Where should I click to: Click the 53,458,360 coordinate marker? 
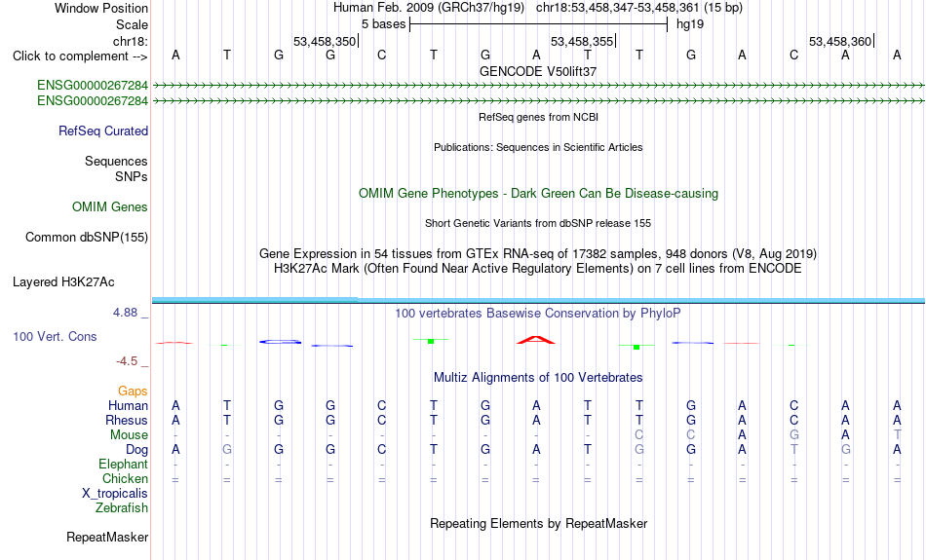tap(840, 41)
